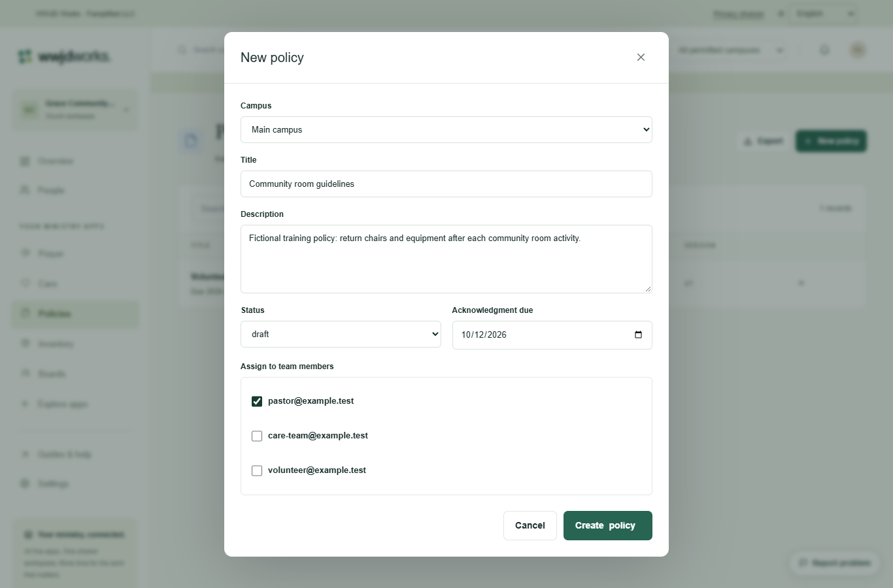Submit with the Create policy button
This screenshot has width=893, height=588.
pyautogui.click(x=608, y=525)
